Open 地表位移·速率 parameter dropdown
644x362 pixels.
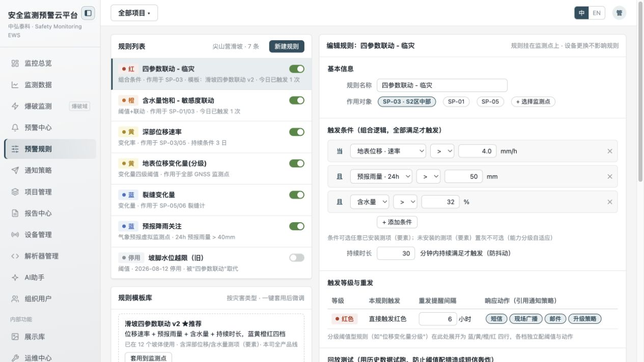[x=388, y=151]
